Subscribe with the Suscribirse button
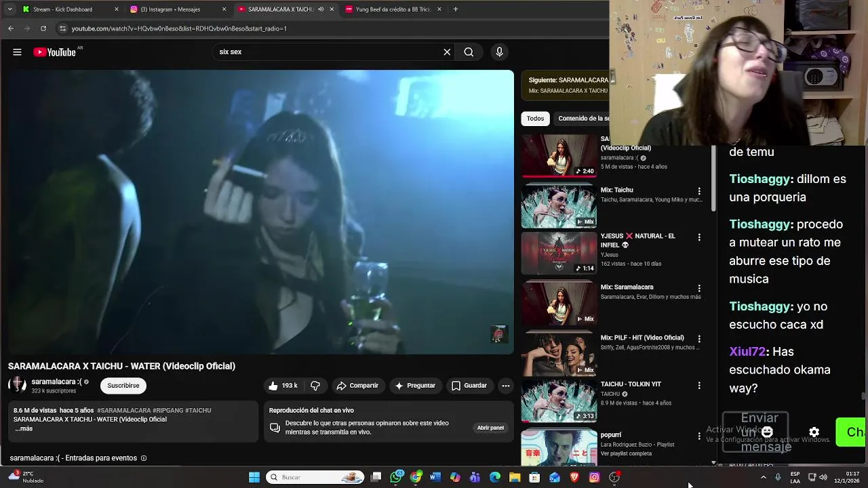This screenshot has height=488, width=868. (123, 386)
